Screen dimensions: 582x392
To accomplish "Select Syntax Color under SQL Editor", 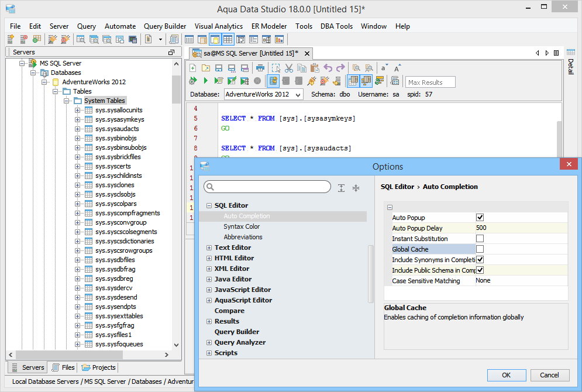I will [x=242, y=226].
